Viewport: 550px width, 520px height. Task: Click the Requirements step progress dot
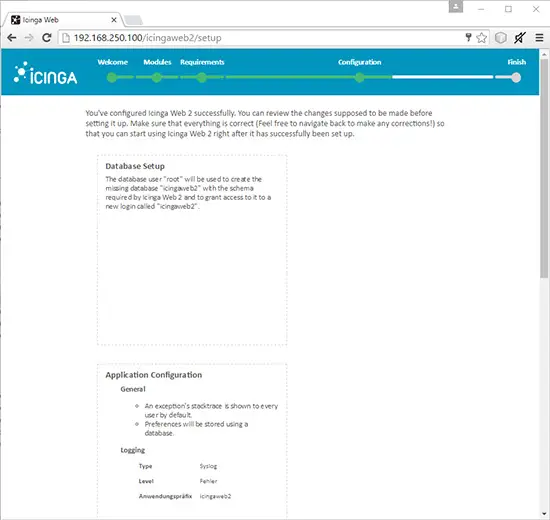pos(202,78)
